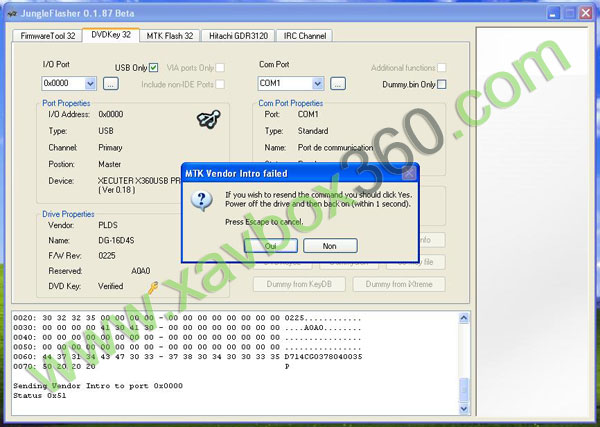The height and width of the screenshot is (427, 600).
Task: Click the Primary channel value
Action: 110,148
